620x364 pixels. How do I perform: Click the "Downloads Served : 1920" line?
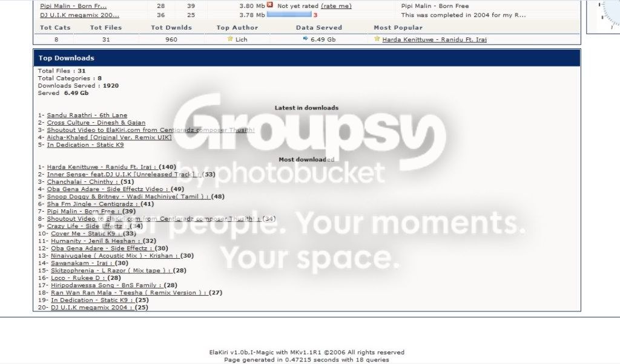[x=78, y=86]
